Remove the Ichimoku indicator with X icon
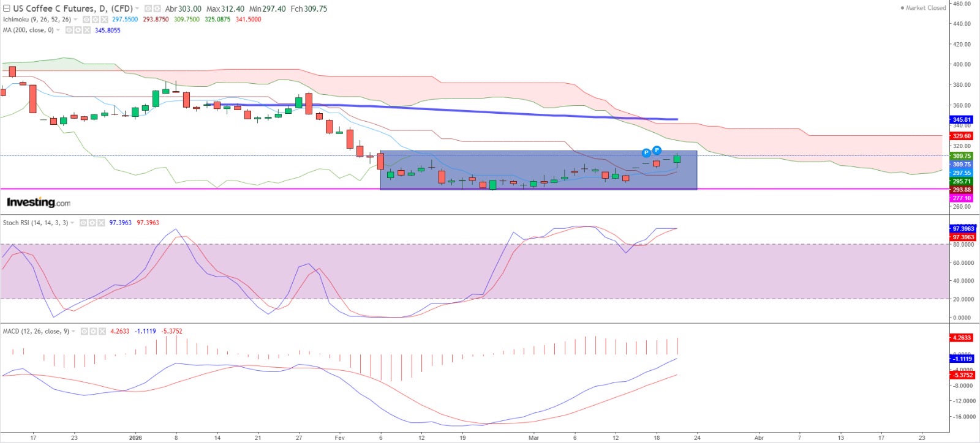Viewport: 980px width, 443px height. (x=104, y=20)
